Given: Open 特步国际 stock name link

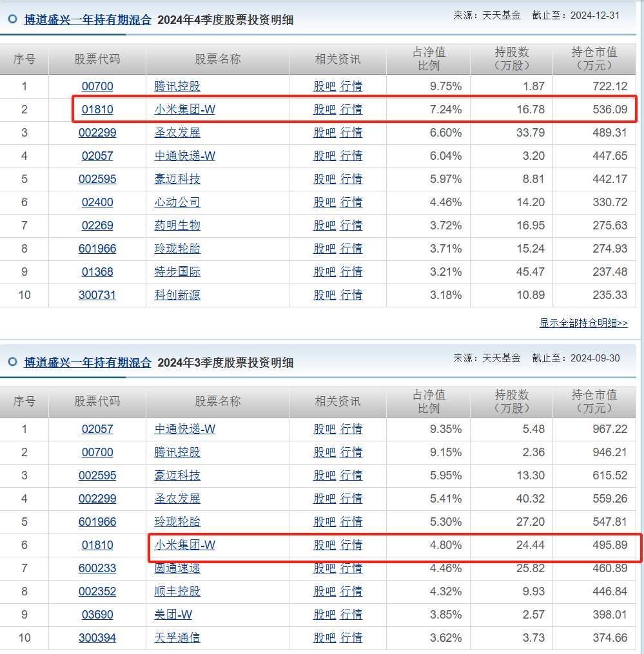Looking at the screenshot, I should 177,272.
